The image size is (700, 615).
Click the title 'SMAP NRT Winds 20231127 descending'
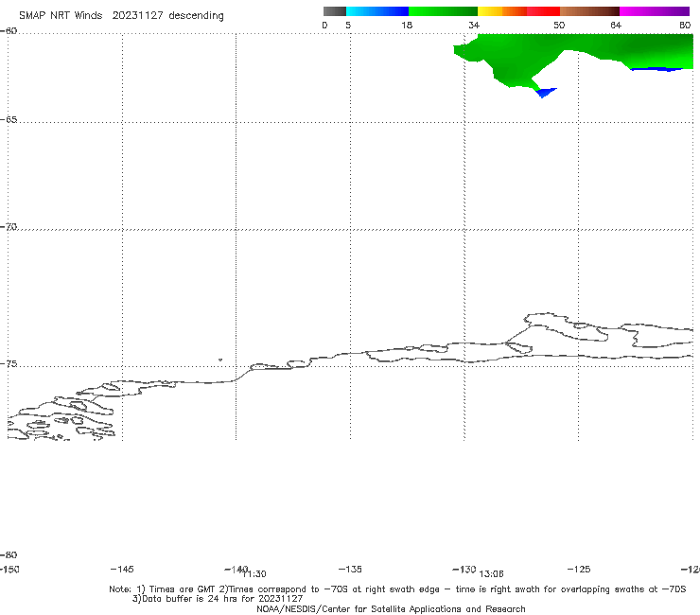(x=121, y=16)
